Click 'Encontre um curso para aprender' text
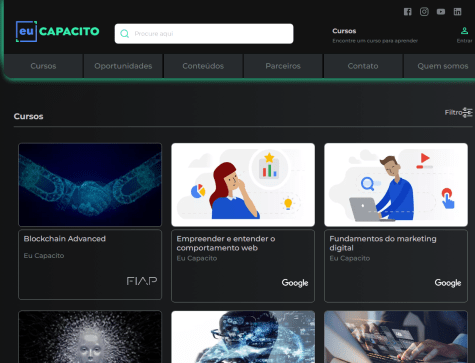 pyautogui.click(x=375, y=41)
